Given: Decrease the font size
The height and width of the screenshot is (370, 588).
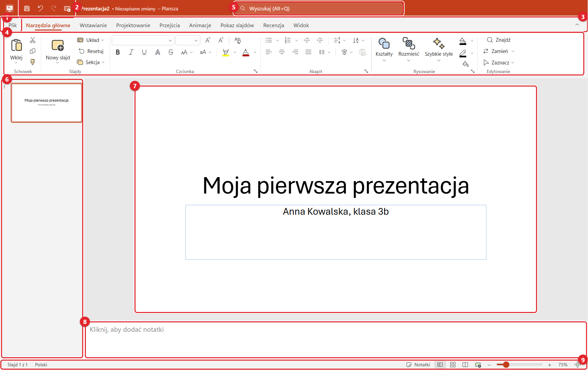Looking at the screenshot, I should (x=221, y=40).
